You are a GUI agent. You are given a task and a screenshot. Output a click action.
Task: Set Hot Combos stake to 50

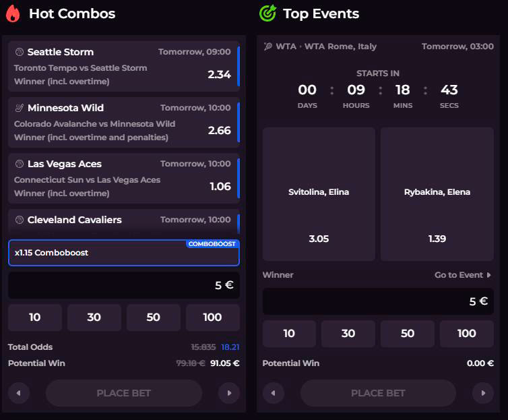click(x=153, y=318)
